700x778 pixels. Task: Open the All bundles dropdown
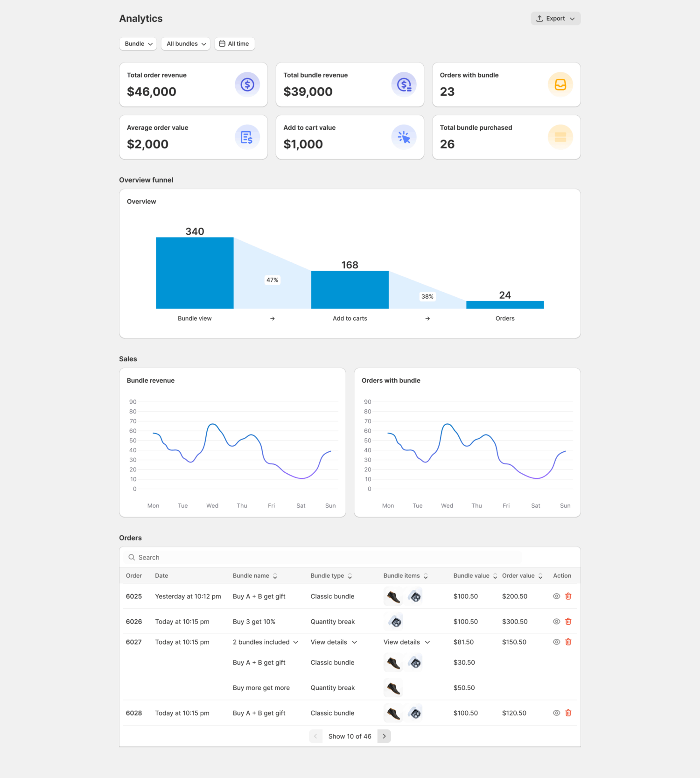186,44
